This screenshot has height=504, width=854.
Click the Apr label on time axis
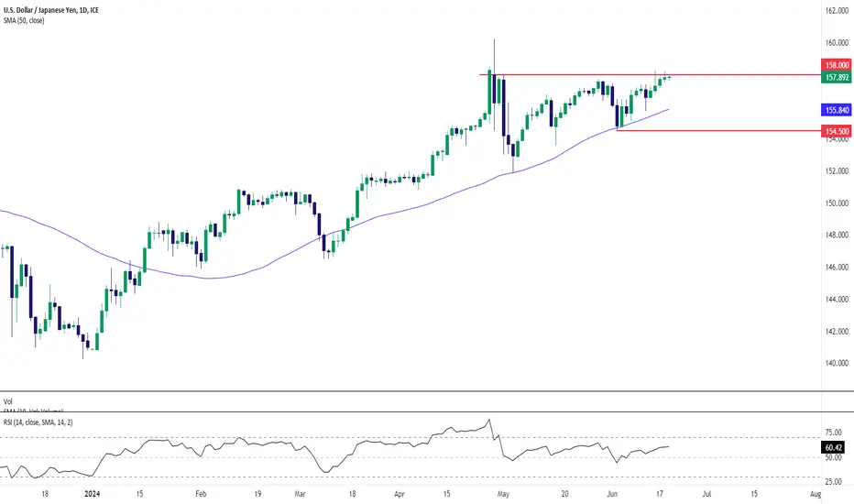[400, 494]
